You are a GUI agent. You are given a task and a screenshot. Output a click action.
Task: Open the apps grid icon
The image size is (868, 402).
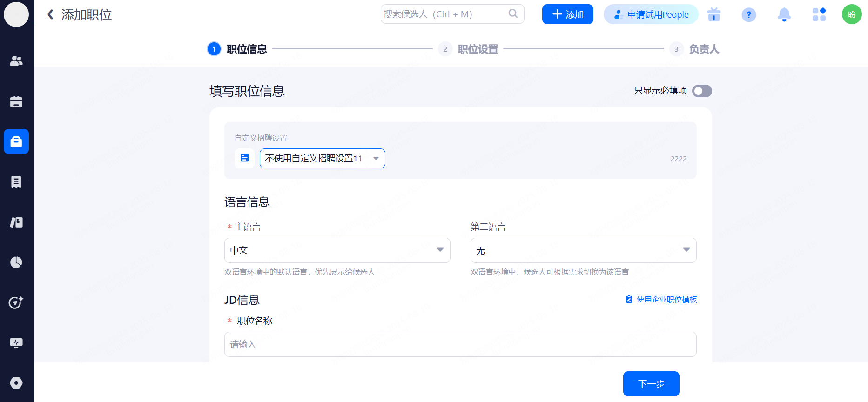819,14
